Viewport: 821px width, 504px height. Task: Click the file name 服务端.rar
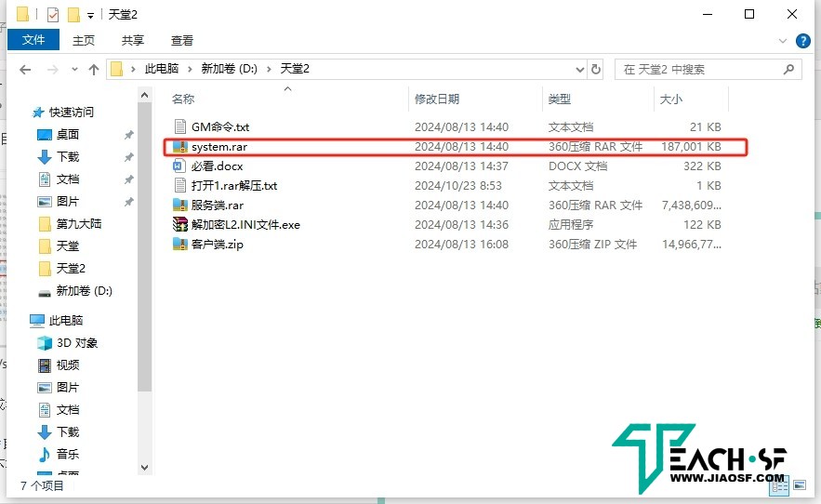[218, 205]
